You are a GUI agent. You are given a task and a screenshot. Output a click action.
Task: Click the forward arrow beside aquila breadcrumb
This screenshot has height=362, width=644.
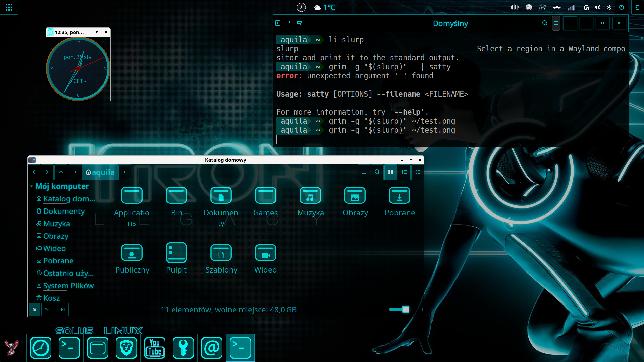coord(124,172)
